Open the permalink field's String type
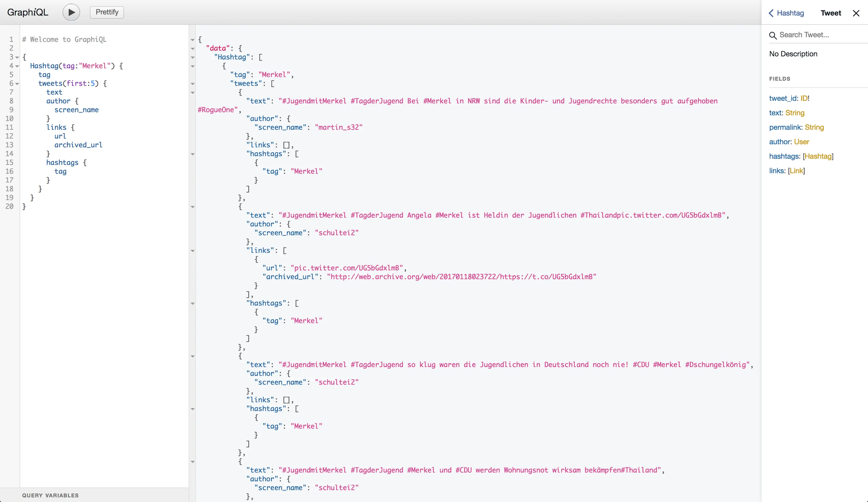868x502 pixels. [x=814, y=127]
